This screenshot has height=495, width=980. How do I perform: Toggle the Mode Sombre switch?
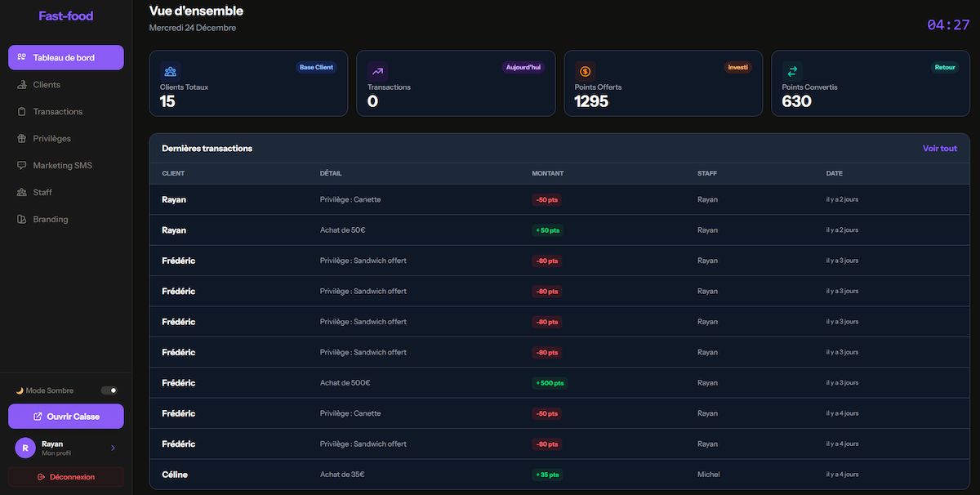click(109, 390)
